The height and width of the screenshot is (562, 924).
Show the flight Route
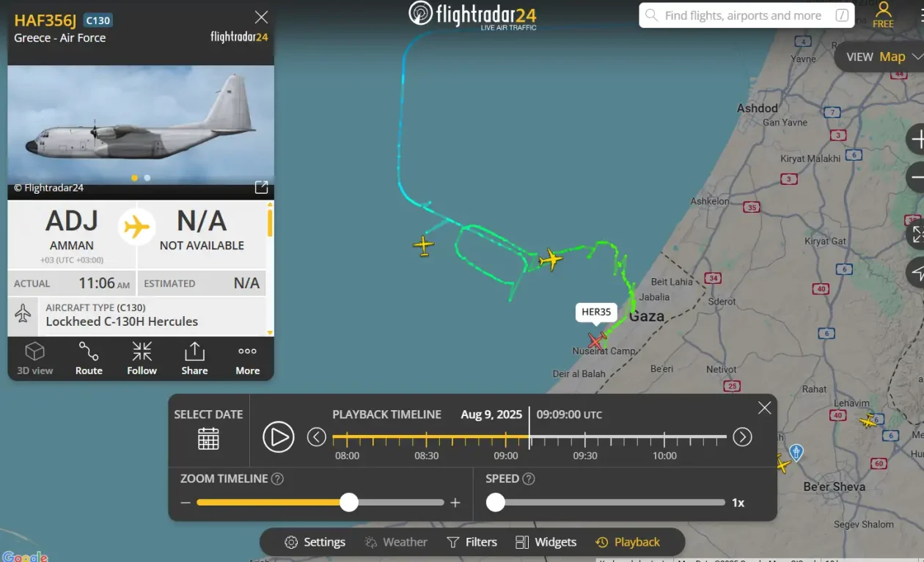pos(89,358)
